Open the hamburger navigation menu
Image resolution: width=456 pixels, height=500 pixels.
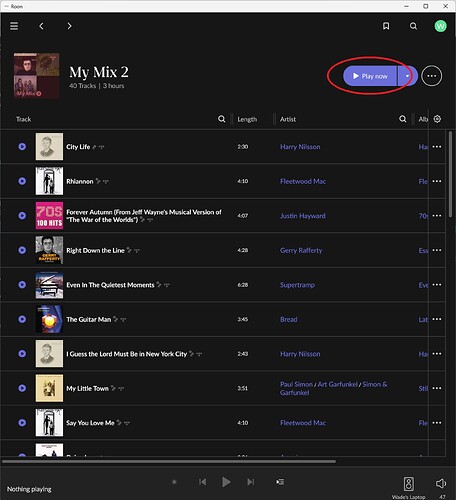pos(14,26)
